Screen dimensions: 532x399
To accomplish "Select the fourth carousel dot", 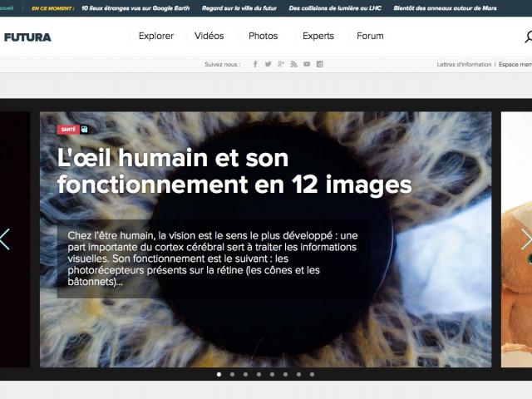I will point(259,375).
